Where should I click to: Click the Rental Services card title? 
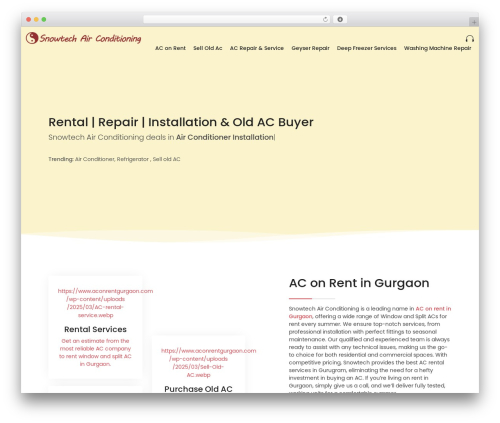(95, 329)
